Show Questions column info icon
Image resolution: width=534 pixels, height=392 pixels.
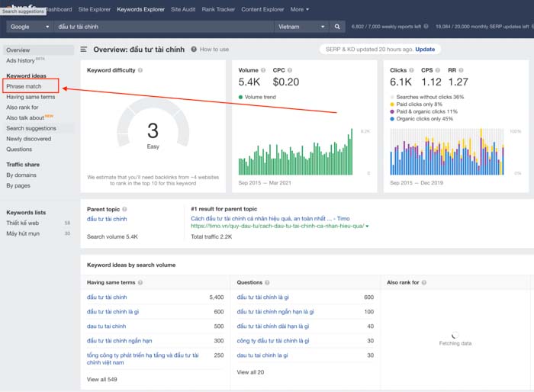267,282
